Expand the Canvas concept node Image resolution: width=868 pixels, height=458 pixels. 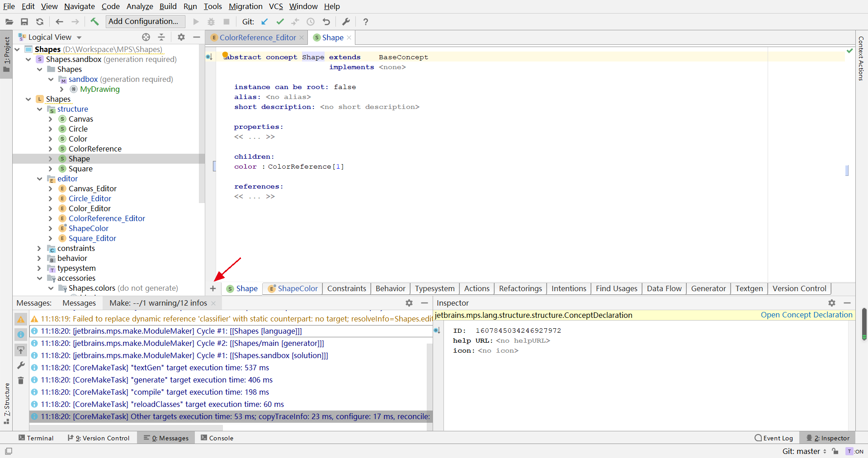[51, 119]
